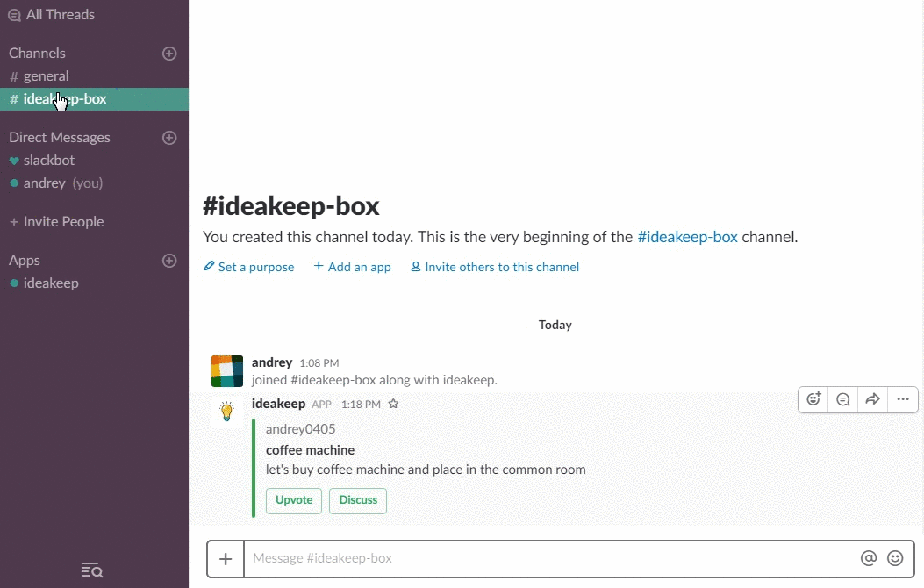Open the quick switcher search icon

[92, 570]
